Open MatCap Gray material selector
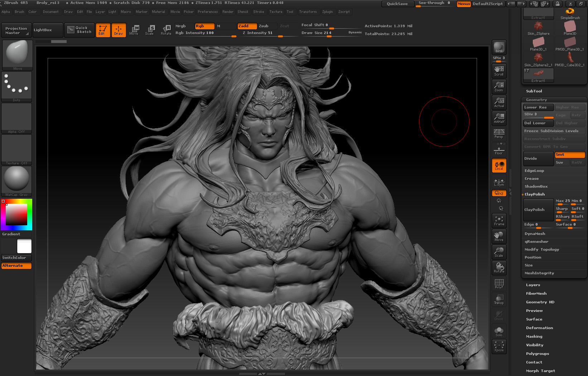This screenshot has height=376, width=588. (x=16, y=181)
